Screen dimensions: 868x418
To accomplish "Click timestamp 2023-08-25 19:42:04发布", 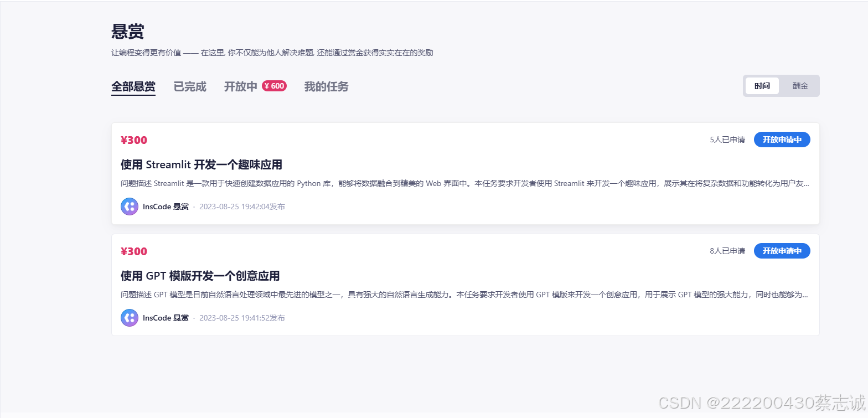I will [242, 207].
